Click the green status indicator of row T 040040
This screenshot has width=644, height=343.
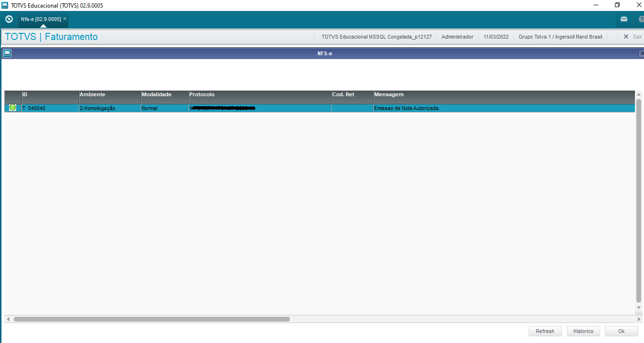pyautogui.click(x=12, y=108)
